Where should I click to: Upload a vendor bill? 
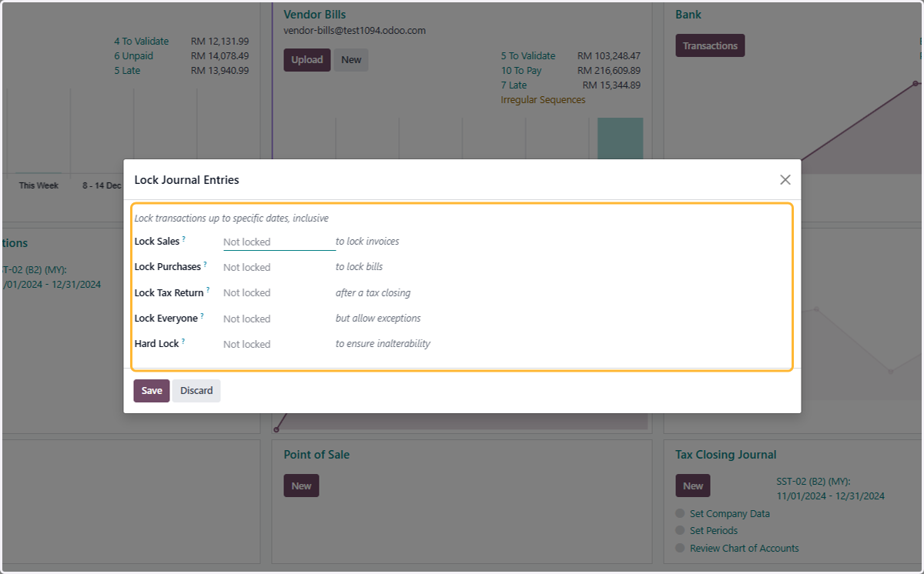(x=307, y=60)
